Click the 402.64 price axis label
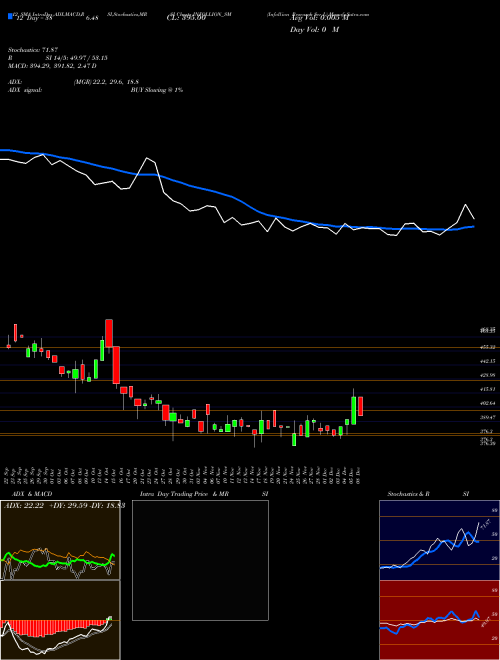This screenshot has width=500, height=660. pos(489,403)
